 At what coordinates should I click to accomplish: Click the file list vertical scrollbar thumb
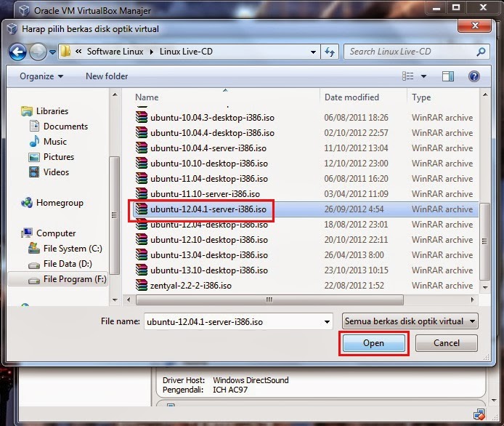click(x=484, y=241)
